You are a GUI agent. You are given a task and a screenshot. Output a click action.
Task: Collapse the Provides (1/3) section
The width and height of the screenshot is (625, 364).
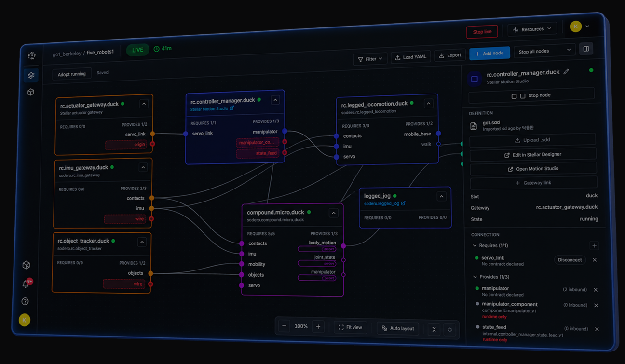475,277
